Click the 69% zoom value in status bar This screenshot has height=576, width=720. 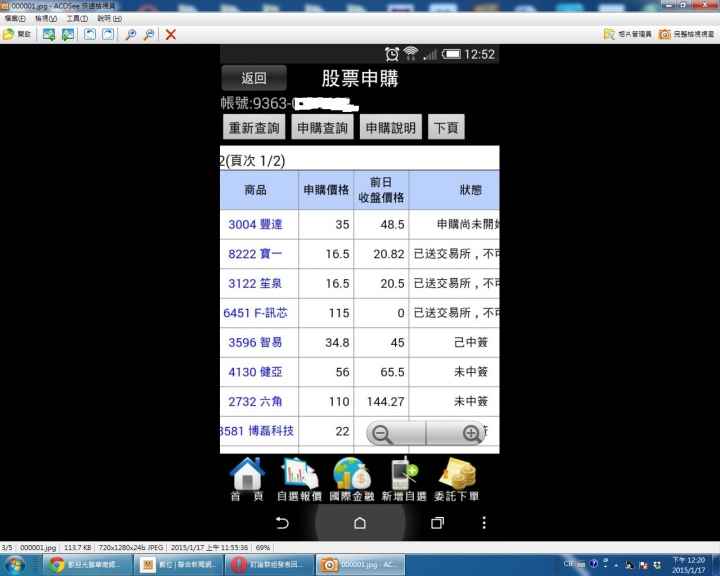(x=263, y=548)
